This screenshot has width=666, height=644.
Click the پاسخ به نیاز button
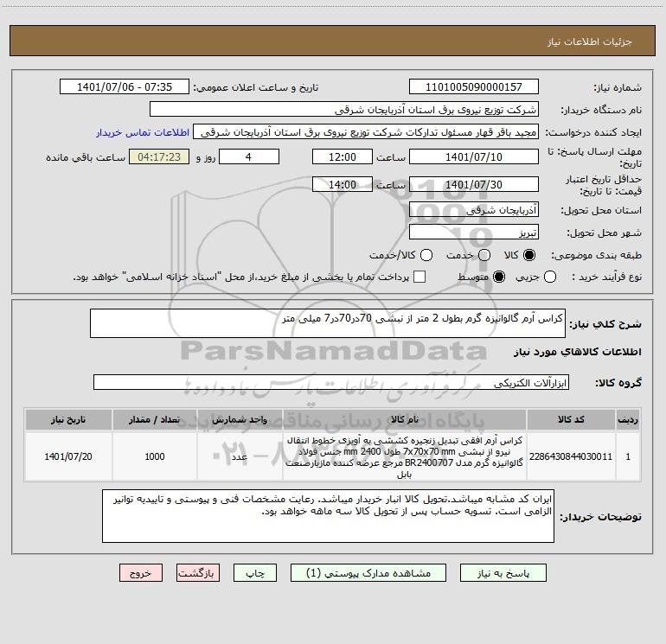(503, 573)
